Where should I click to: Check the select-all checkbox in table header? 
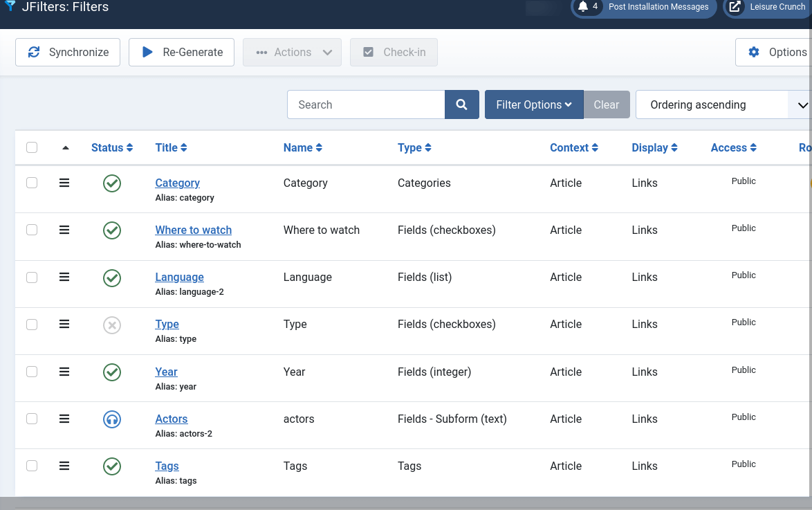pos(32,147)
